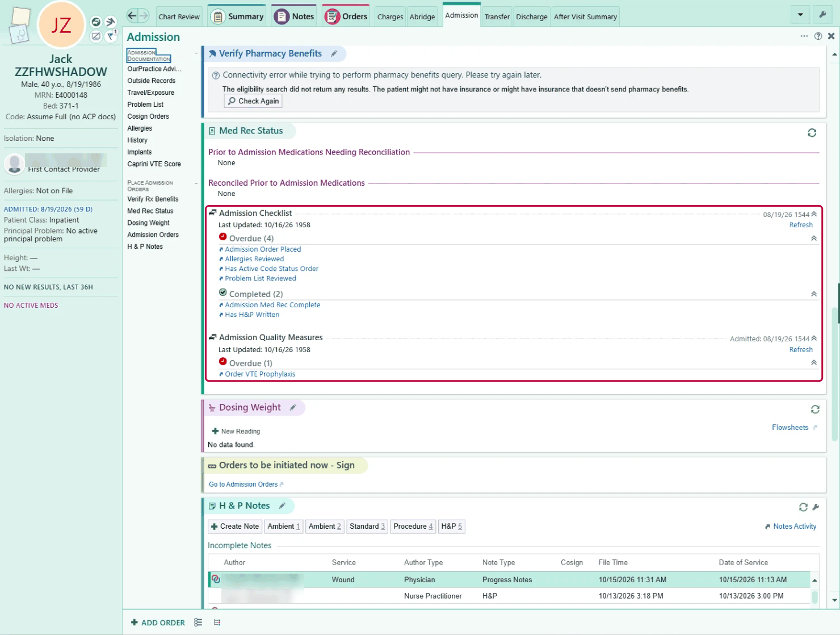
Task: Click the wrench icon in H & P Notes
Action: [816, 507]
